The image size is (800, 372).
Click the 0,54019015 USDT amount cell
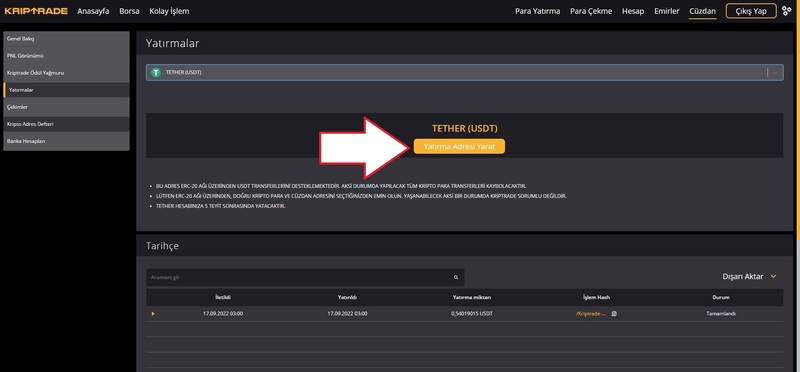click(x=472, y=314)
